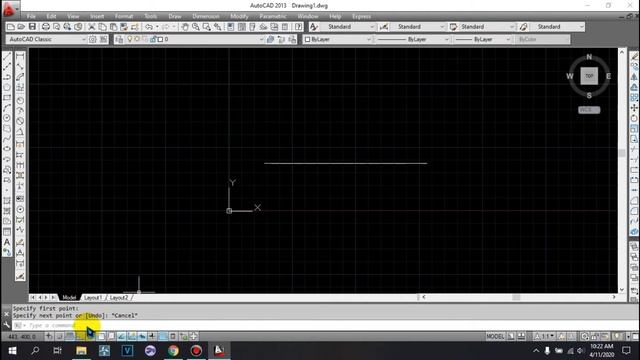The height and width of the screenshot is (360, 640).
Task: Select the Polyline draw tool
Action: click(7, 77)
